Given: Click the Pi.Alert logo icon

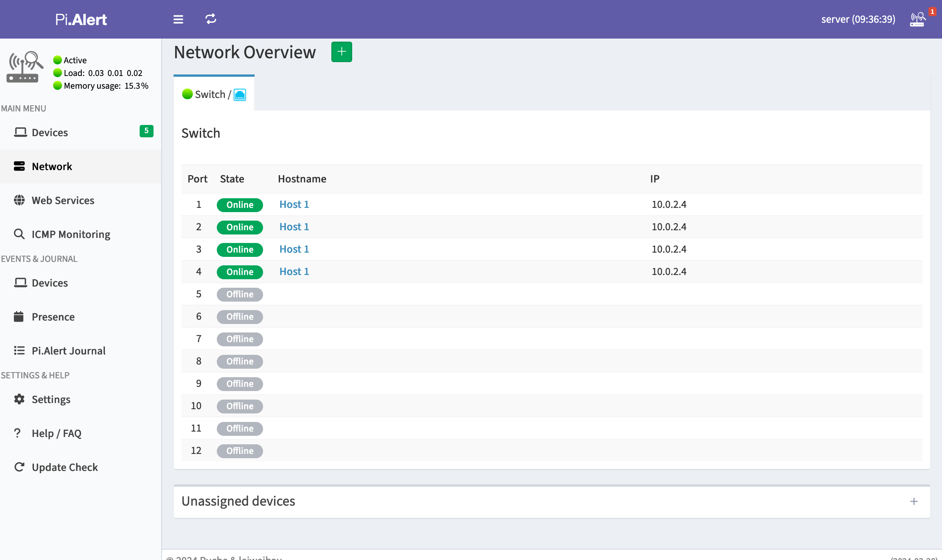Looking at the screenshot, I should pos(80,19).
